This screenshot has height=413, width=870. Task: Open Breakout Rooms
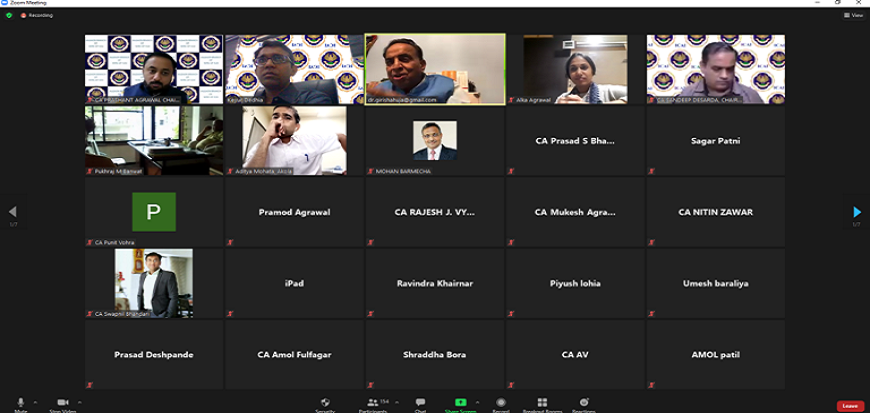(542, 402)
